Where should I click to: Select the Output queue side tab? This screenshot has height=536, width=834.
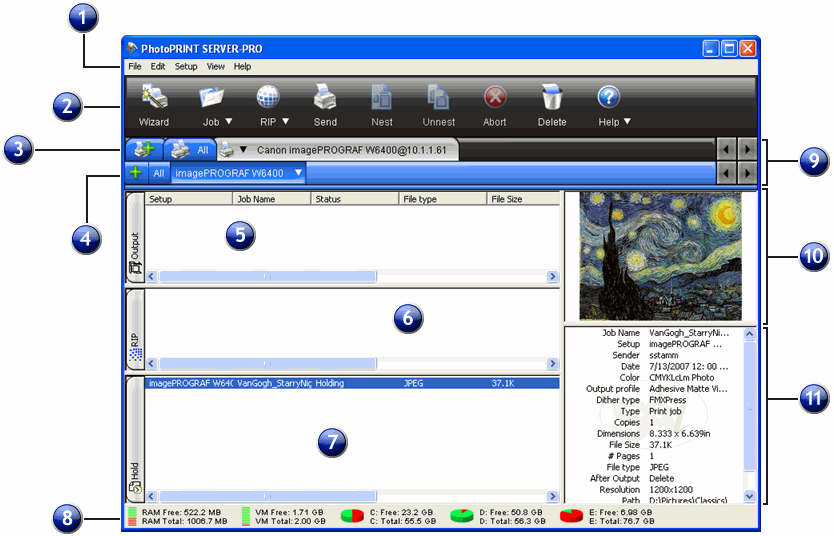(x=135, y=238)
